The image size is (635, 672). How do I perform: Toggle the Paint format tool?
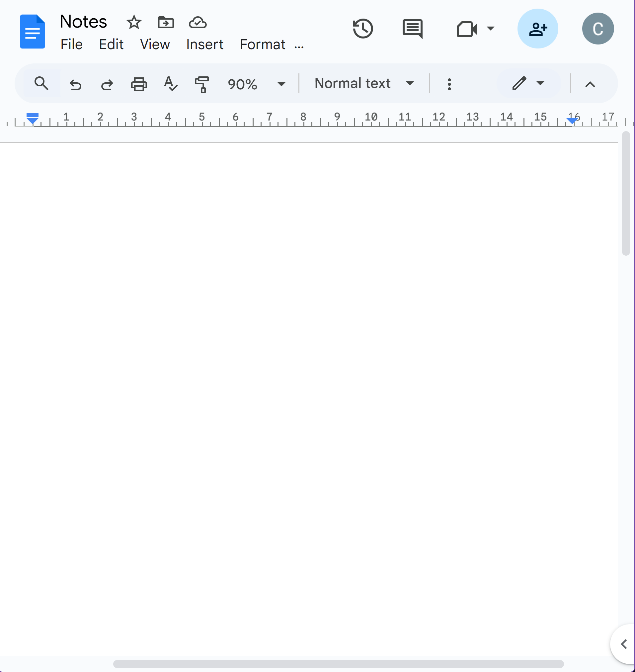click(202, 84)
